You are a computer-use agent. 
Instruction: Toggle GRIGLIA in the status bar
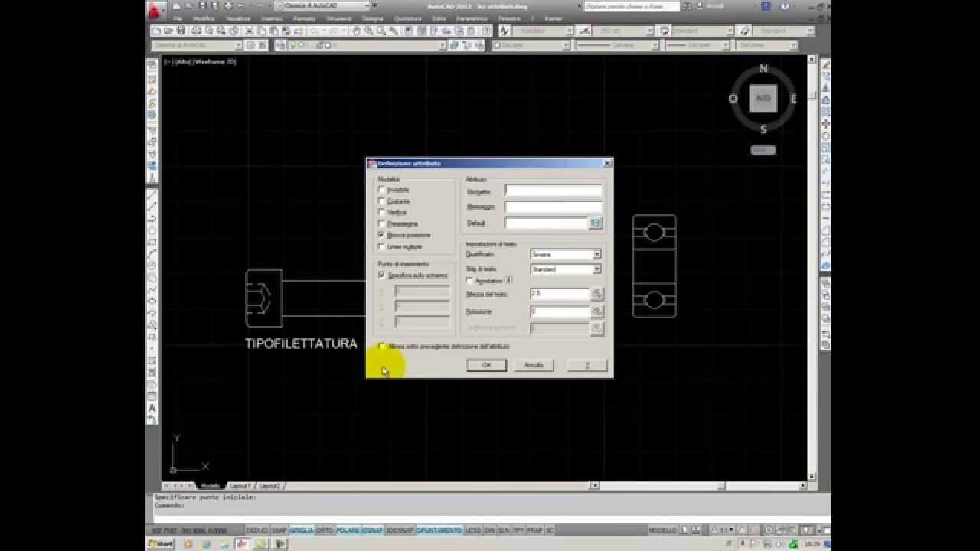click(301, 530)
